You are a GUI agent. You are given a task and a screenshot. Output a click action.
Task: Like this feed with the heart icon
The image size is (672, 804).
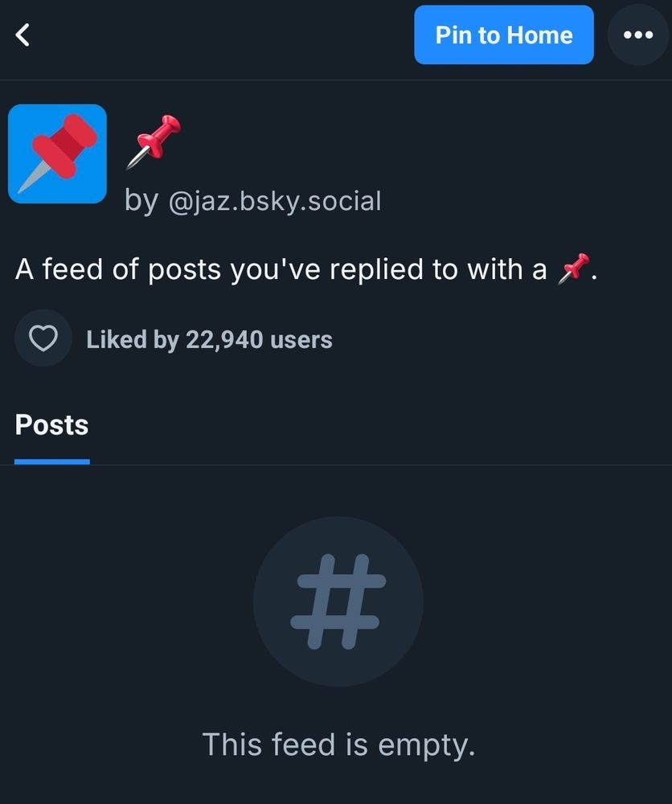[x=43, y=338]
